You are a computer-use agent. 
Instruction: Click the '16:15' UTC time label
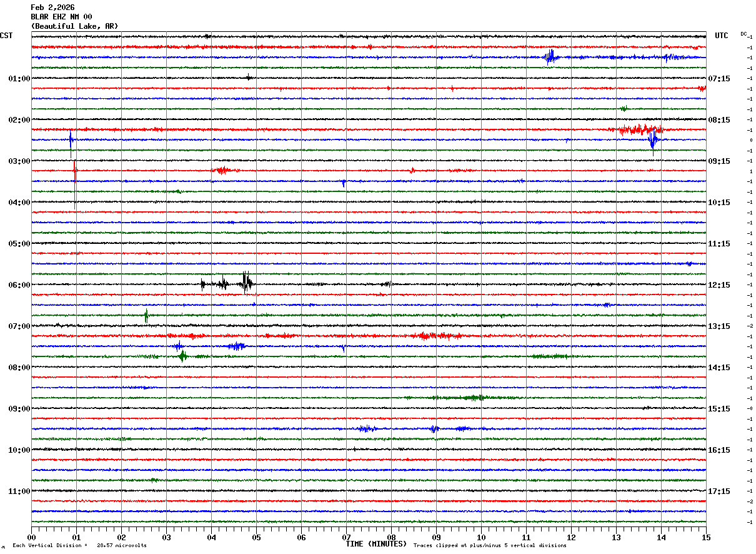[720, 450]
